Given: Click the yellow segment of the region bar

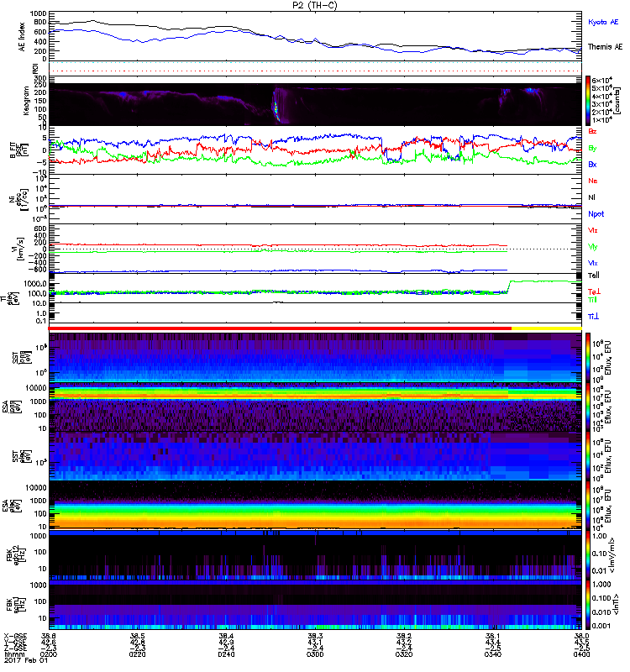Looking at the screenshot, I should pos(547,328).
